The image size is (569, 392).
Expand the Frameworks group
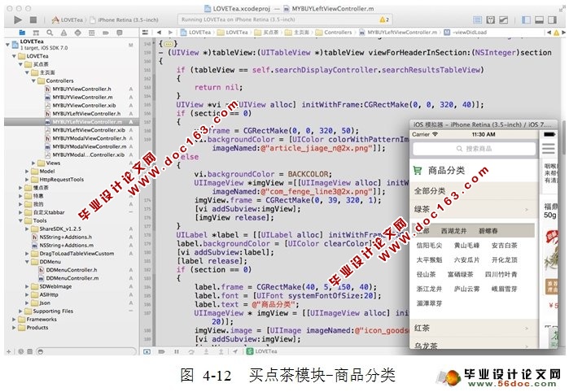(14, 320)
